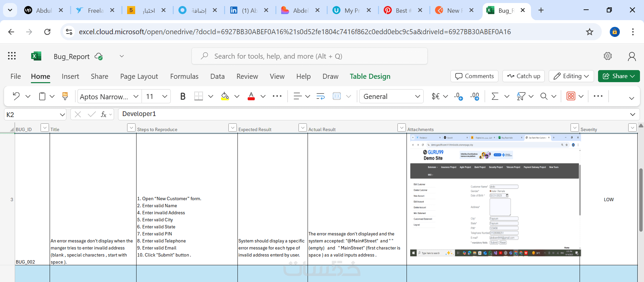Click the Find magnifier icon in ribbon
Image resolution: width=644 pixels, height=282 pixels.
point(544,96)
